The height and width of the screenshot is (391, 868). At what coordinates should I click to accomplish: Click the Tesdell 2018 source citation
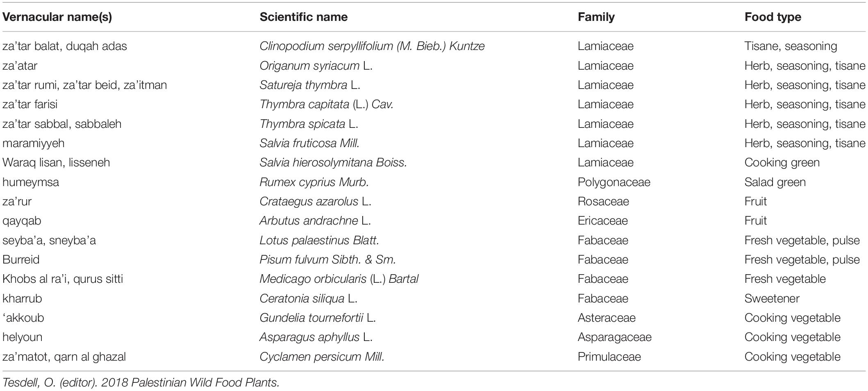coord(141,382)
